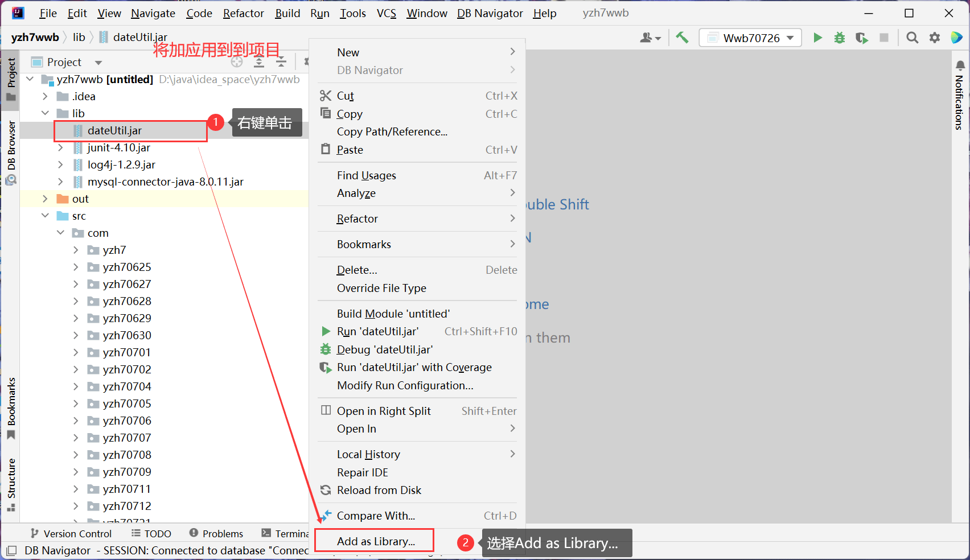Toggle the Bookmarks tool window
This screenshot has height=560, width=970.
pyautogui.click(x=11, y=407)
